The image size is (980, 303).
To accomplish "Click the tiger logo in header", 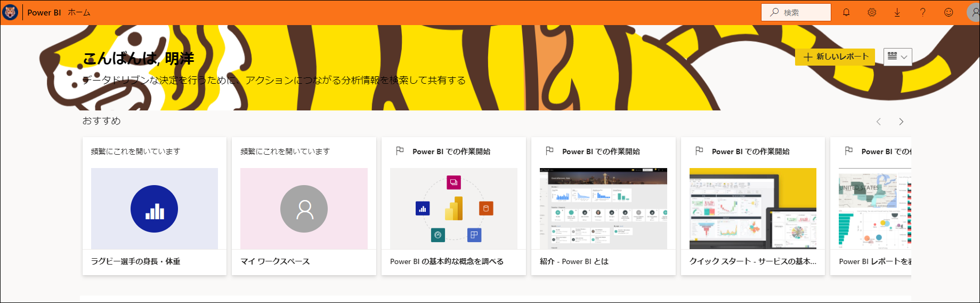I will (10, 12).
